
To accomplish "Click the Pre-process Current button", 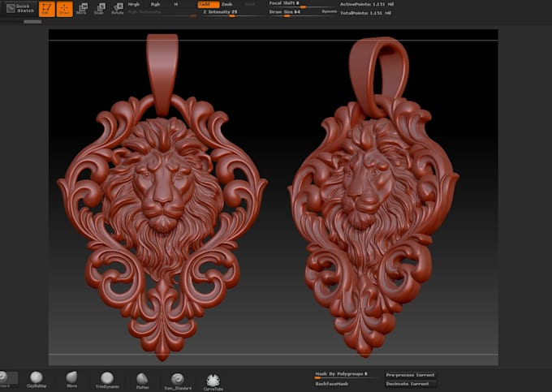I will tap(411, 375).
